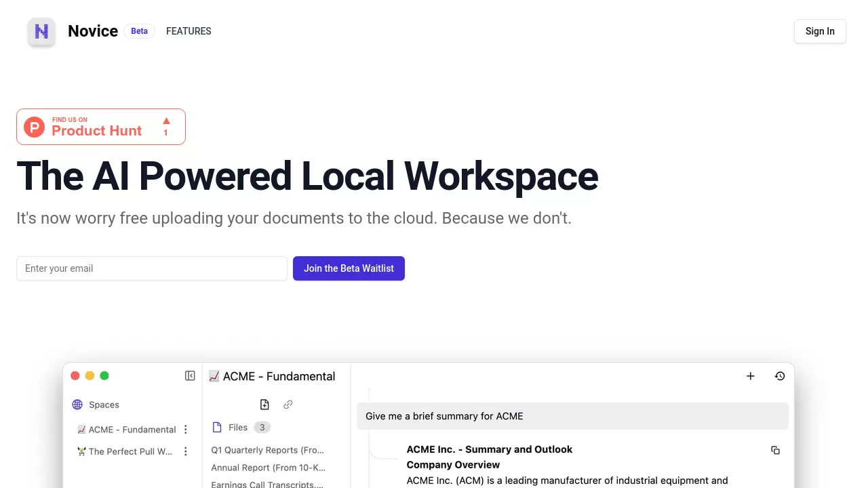Select The Perfect Pull W... space
The width and height of the screenshot is (868, 488).
pyautogui.click(x=125, y=451)
